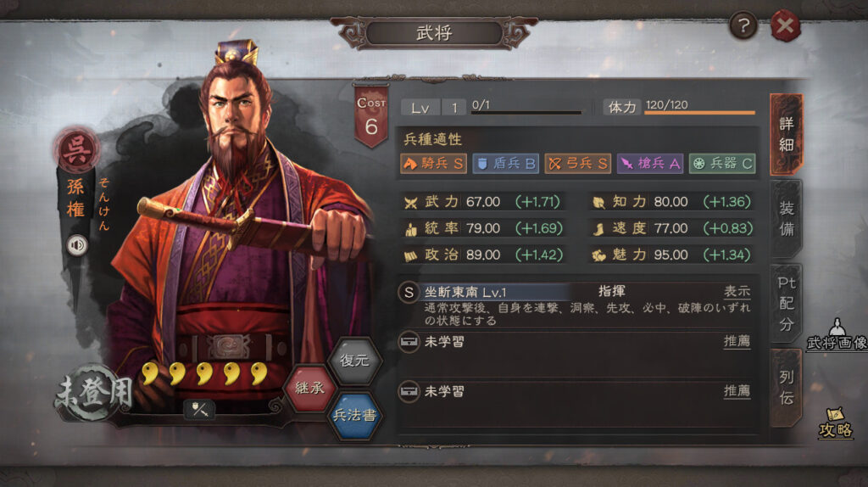This screenshot has height=487, width=868.
Task: Select the 弓兵 S aptitude badge
Action: click(x=577, y=164)
